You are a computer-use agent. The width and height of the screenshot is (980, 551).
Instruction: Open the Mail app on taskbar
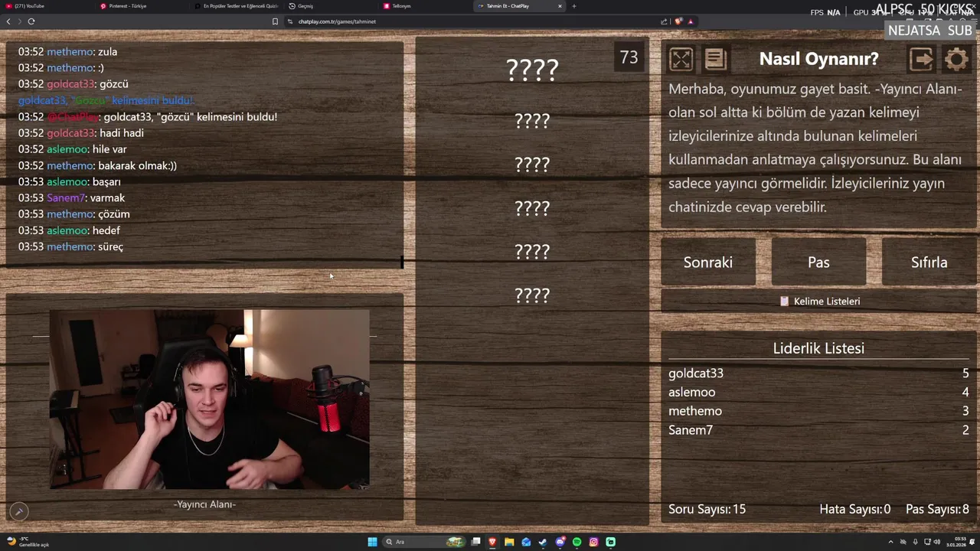(526, 542)
